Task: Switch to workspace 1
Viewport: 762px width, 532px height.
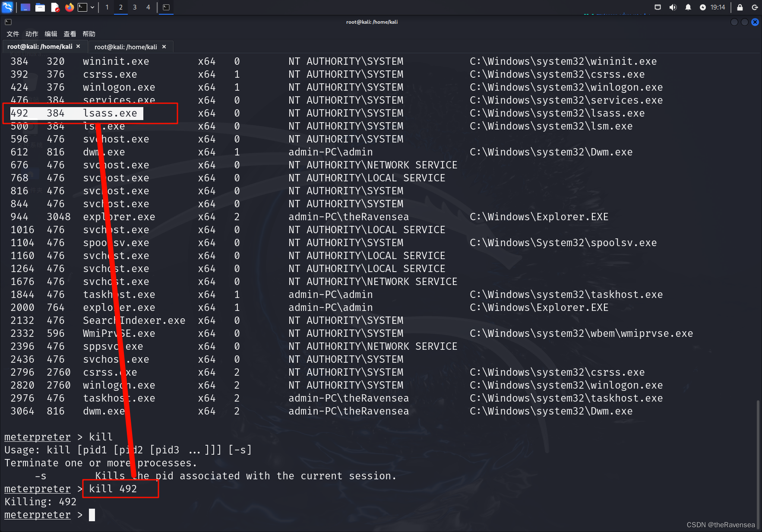Action: [107, 7]
